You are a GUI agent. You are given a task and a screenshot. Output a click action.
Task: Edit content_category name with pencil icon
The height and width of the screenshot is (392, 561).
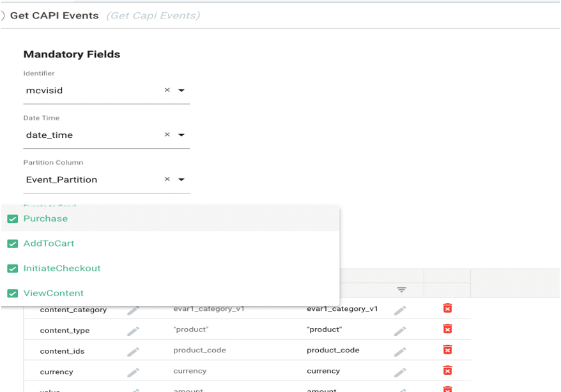[x=133, y=310]
